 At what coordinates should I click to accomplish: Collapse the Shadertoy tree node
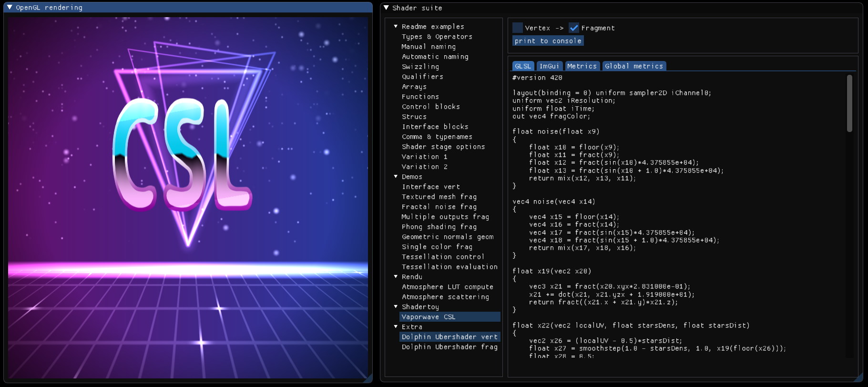click(396, 306)
